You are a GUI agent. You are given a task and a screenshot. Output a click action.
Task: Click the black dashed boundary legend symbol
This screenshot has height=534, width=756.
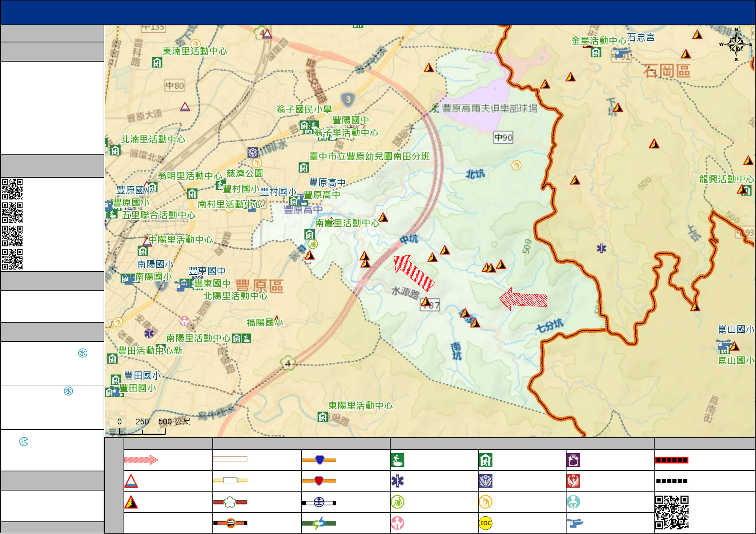671,481
